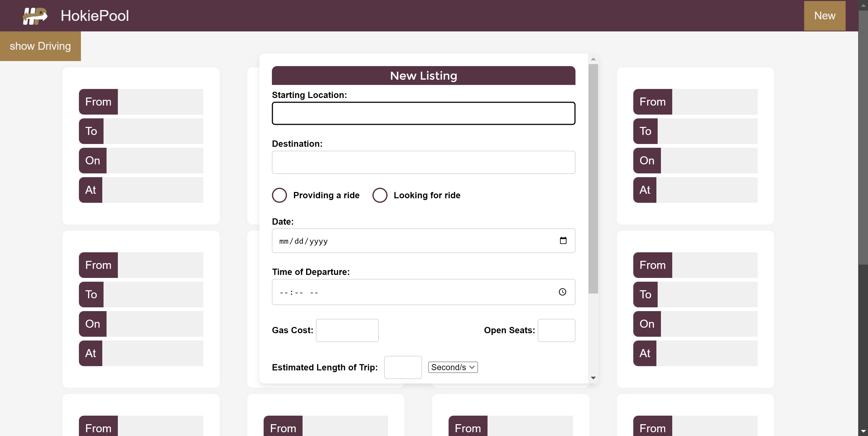Click the modal scrollbar up arrow

593,59
